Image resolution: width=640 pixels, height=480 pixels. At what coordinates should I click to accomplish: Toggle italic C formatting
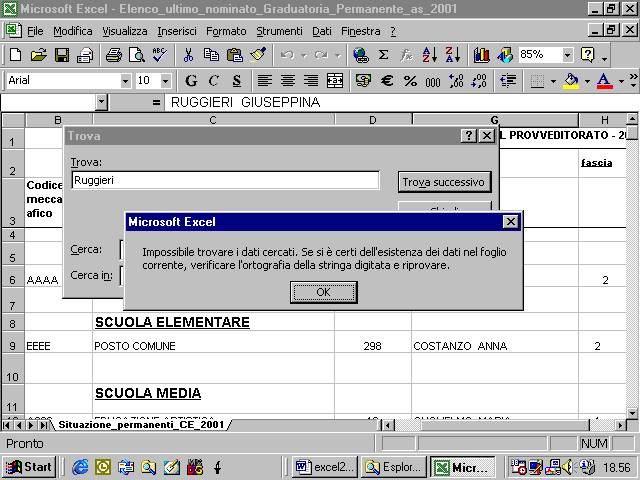[x=213, y=81]
